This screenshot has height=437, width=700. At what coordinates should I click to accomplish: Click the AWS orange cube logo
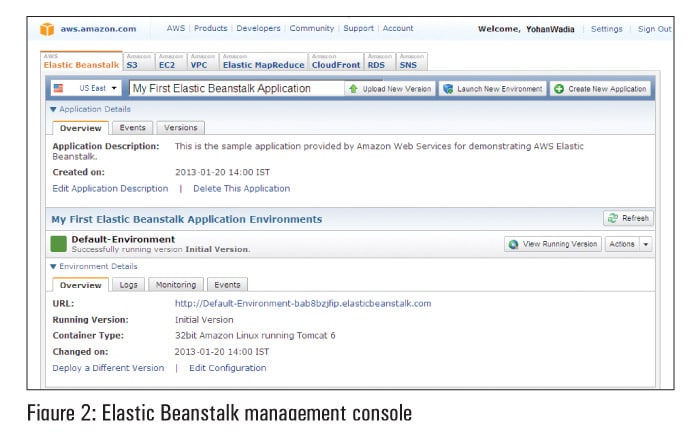pyautogui.click(x=47, y=29)
